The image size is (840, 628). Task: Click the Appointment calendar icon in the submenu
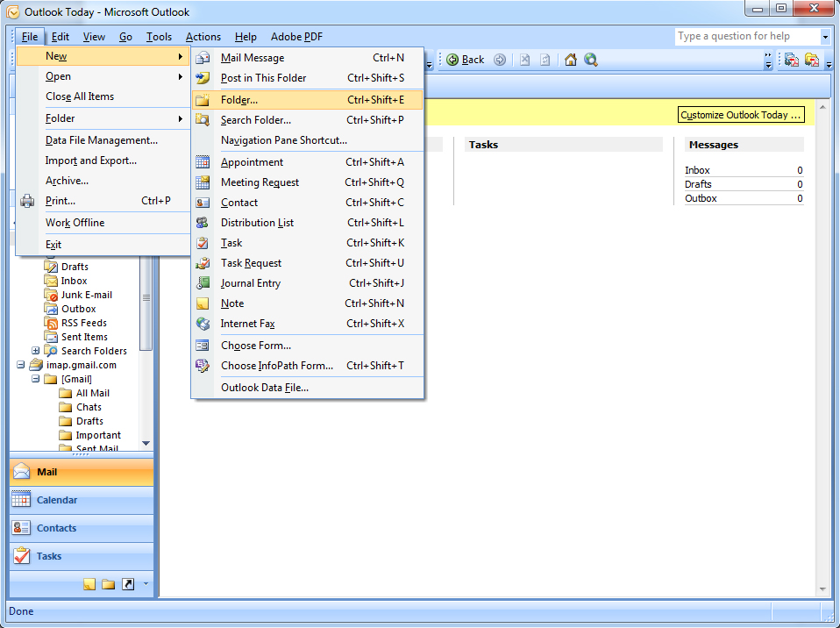coord(203,162)
